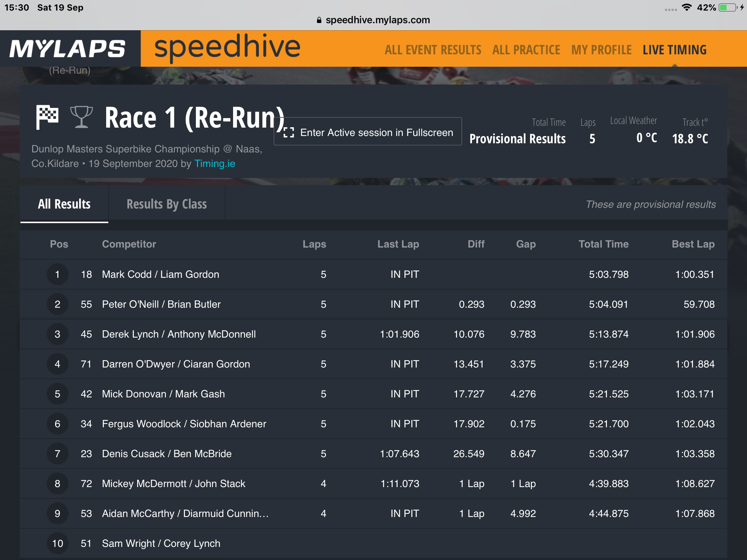Click the fullscreen brackets icon

click(x=289, y=132)
